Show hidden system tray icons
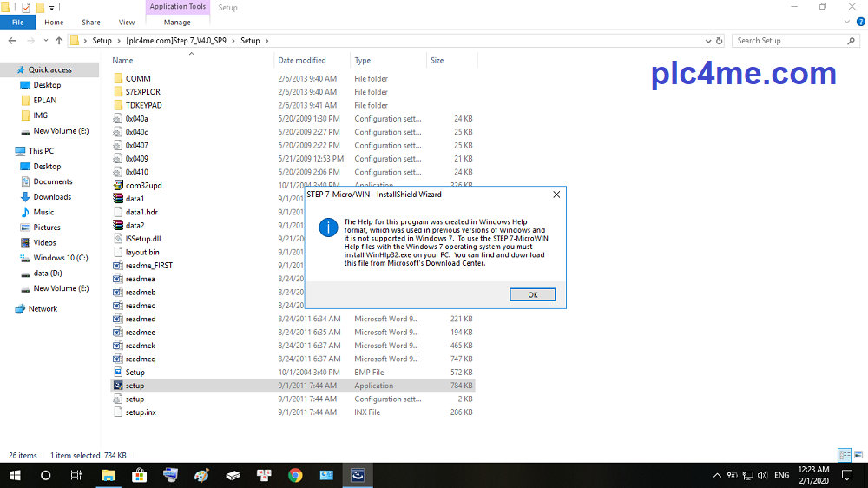This screenshot has height=488, width=868. (717, 475)
